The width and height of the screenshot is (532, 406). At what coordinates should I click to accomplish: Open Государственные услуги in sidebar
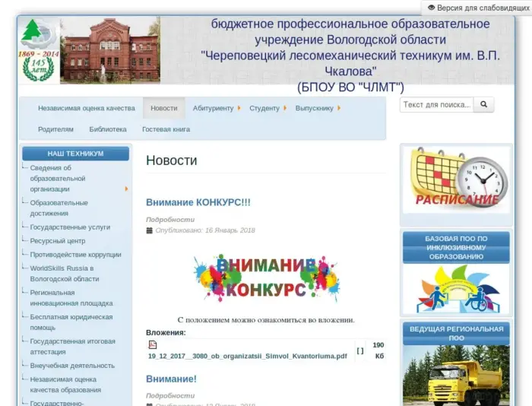tap(70, 227)
